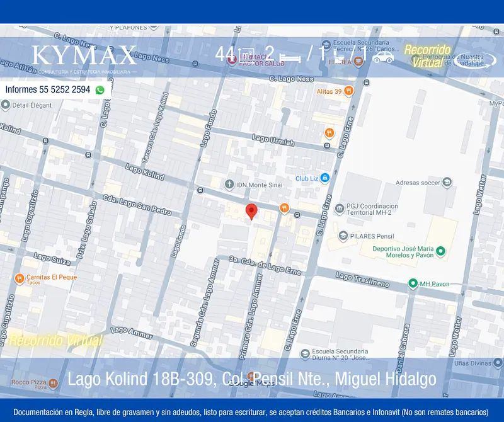The height and width of the screenshot is (422, 504).
Task: Click the Lago Urmiah street label
Action: 273,140
